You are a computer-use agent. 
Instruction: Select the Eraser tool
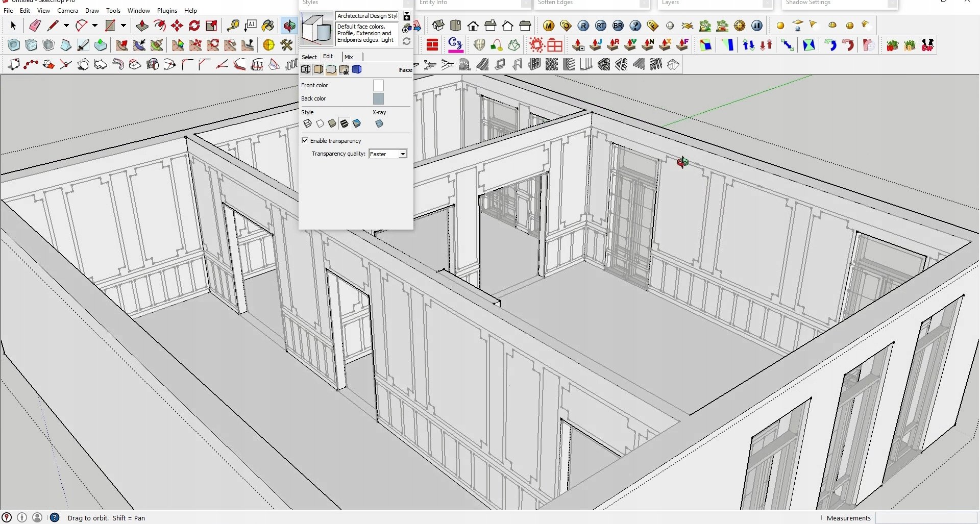point(35,26)
